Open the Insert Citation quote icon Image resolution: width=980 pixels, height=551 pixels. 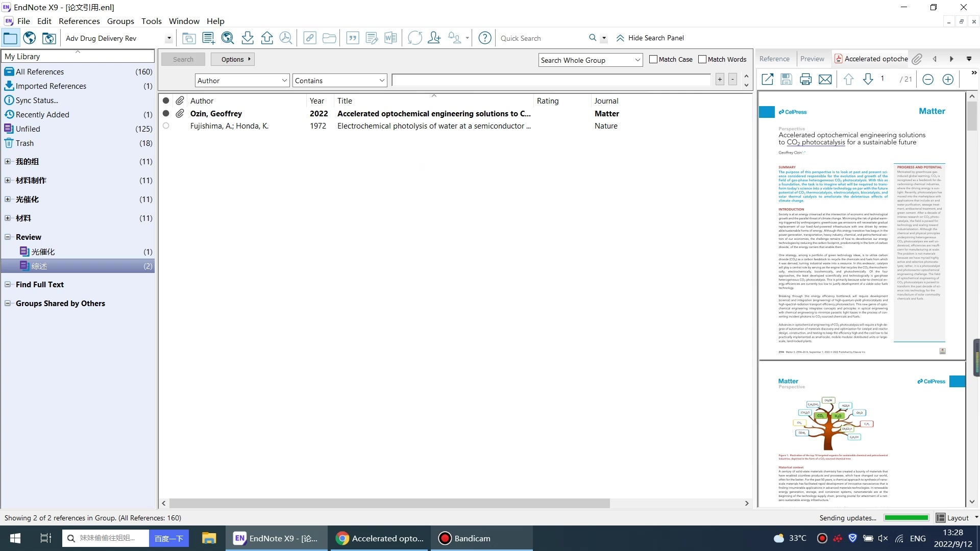[352, 38]
